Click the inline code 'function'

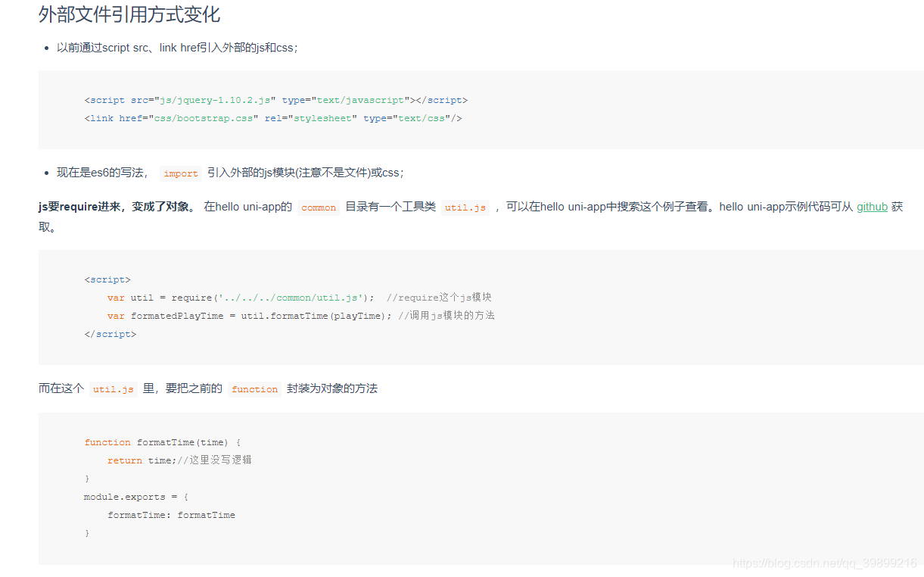pos(255,389)
